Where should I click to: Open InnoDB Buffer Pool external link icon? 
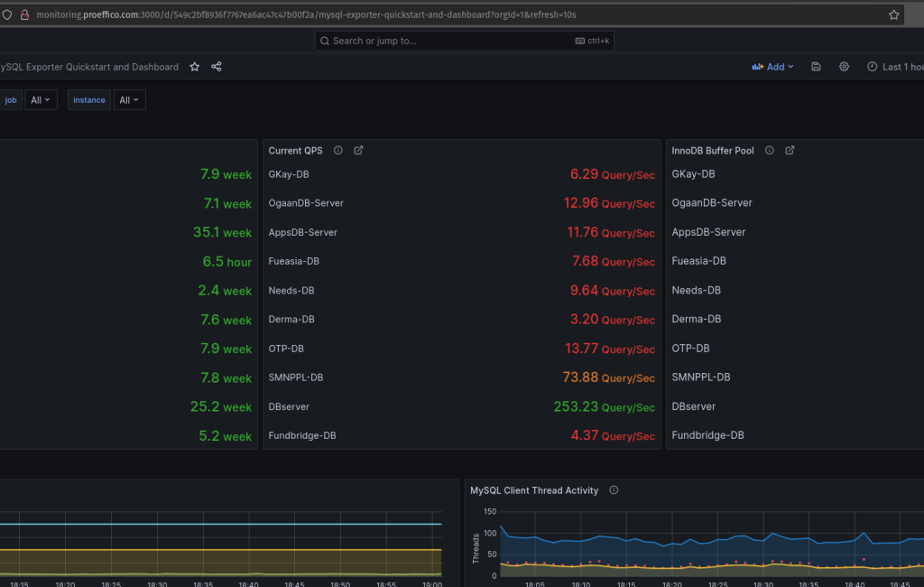[x=790, y=151]
